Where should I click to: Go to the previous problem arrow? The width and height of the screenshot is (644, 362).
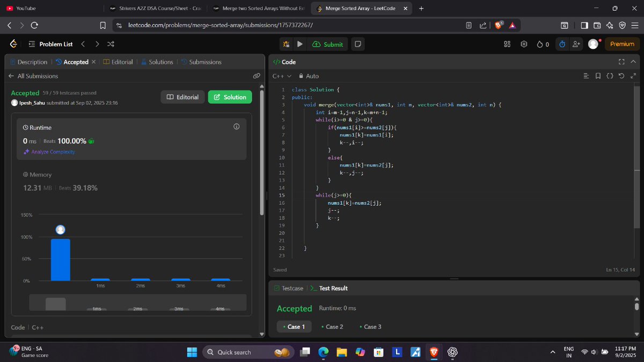pyautogui.click(x=83, y=44)
